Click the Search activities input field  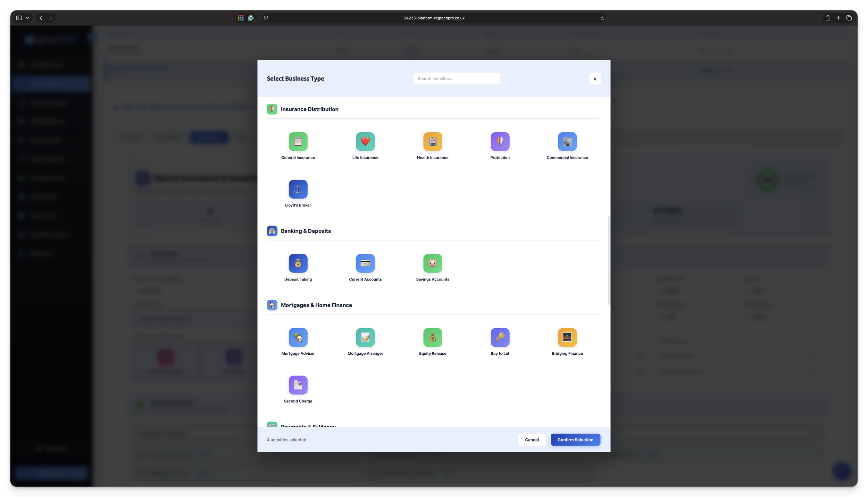(x=456, y=78)
